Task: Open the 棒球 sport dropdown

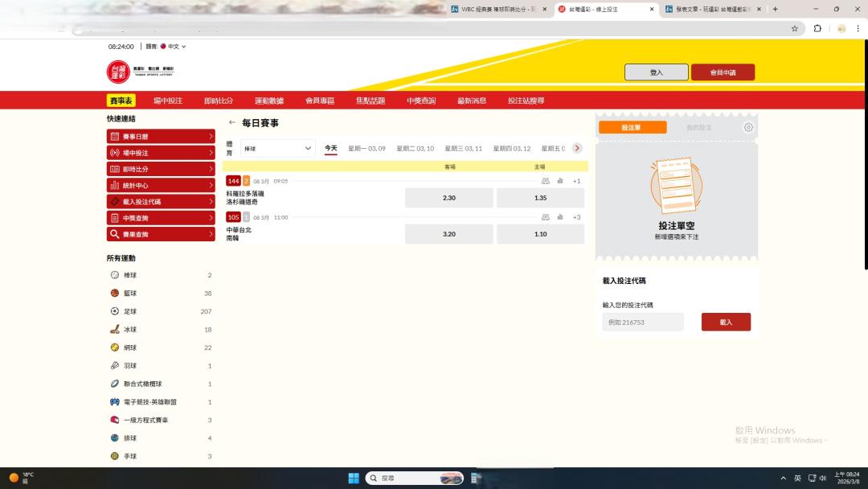Action: [x=277, y=148]
